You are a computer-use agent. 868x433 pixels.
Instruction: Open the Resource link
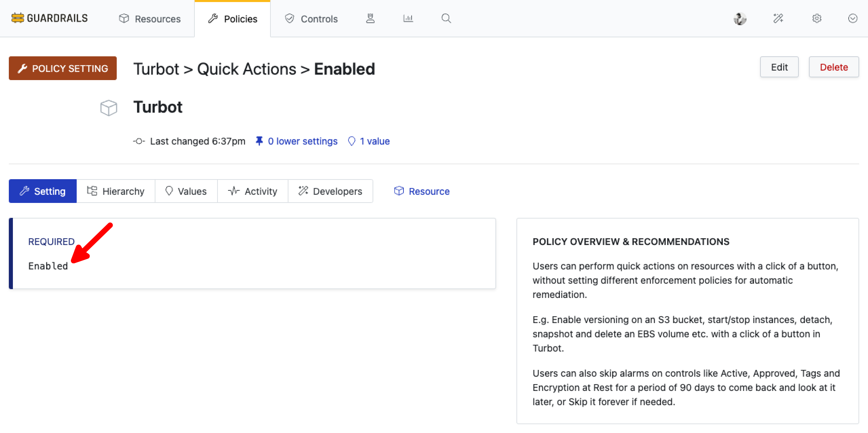(422, 191)
